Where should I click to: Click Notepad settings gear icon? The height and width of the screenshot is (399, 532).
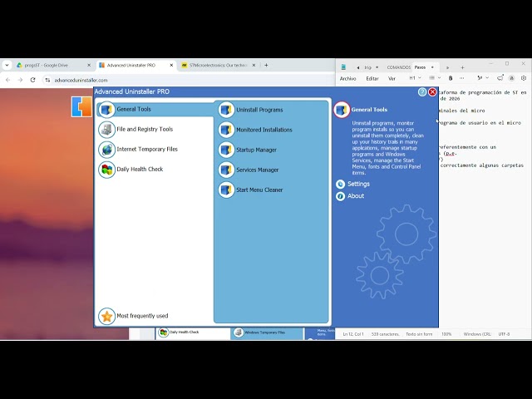524,78
